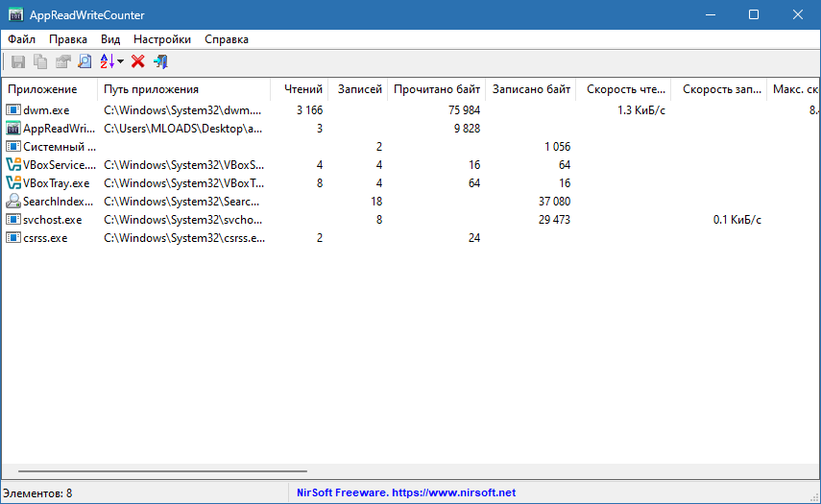Click the horizontal scrollbar thumb
821x504 pixels.
pyautogui.click(x=161, y=472)
